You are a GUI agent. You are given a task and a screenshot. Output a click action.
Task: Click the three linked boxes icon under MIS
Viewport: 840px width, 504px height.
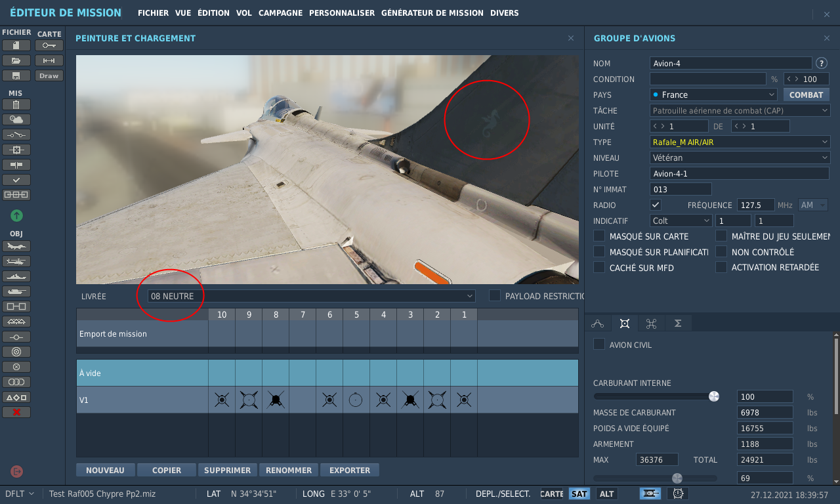(x=16, y=195)
